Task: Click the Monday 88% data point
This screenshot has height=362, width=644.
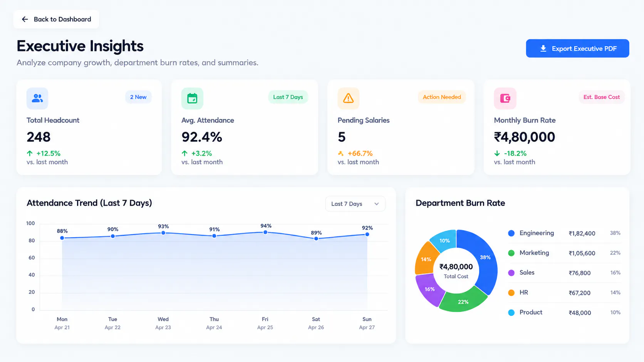Action: [x=62, y=238]
